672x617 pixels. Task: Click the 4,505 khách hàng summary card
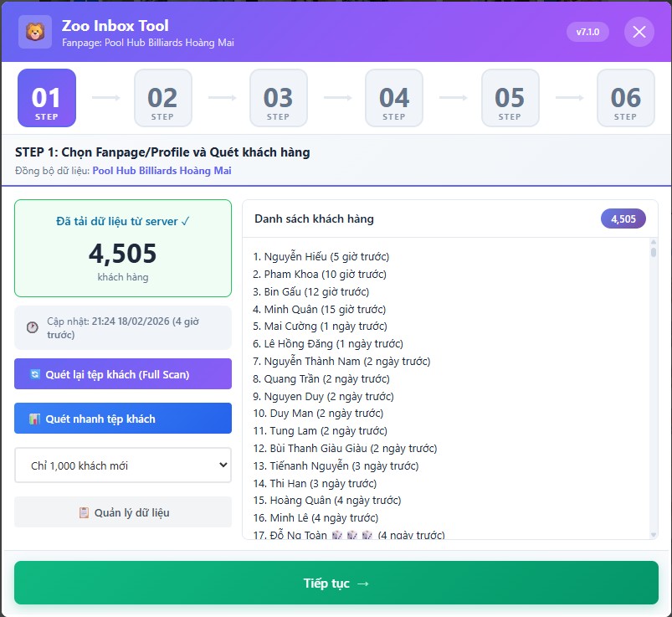click(x=123, y=249)
